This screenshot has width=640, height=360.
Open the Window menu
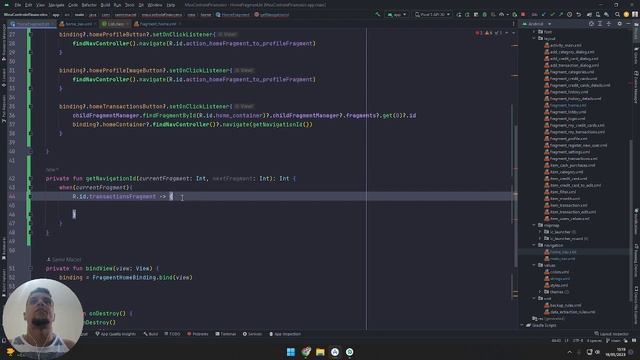point(155,5)
